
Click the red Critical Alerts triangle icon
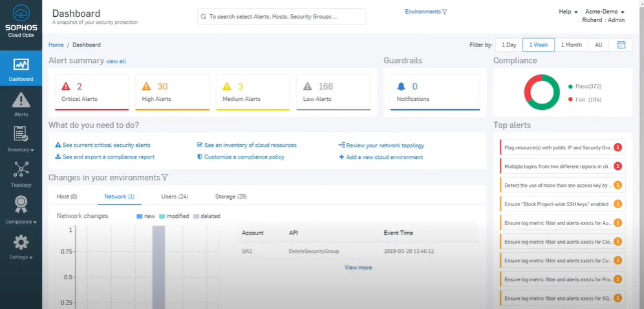pyautogui.click(x=66, y=87)
